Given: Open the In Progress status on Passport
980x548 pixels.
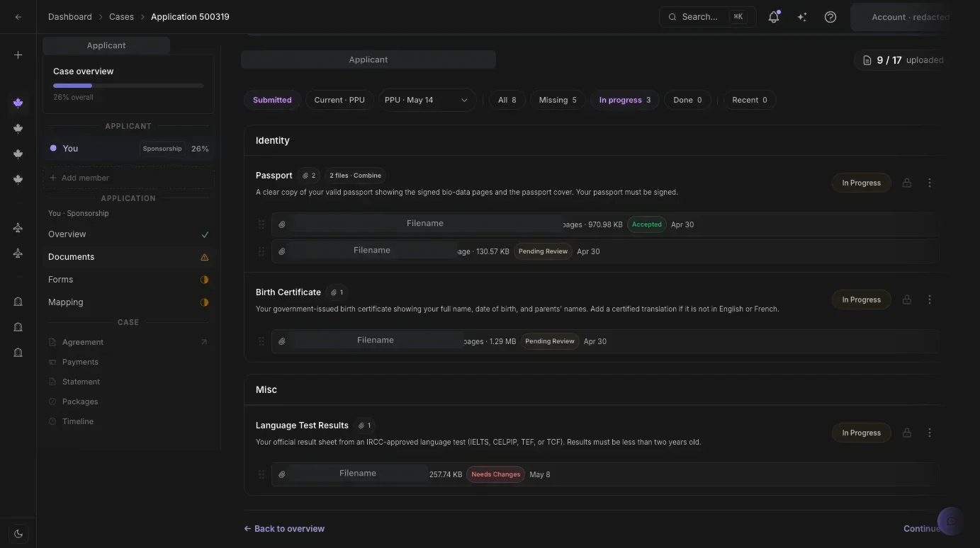Looking at the screenshot, I should coord(861,183).
